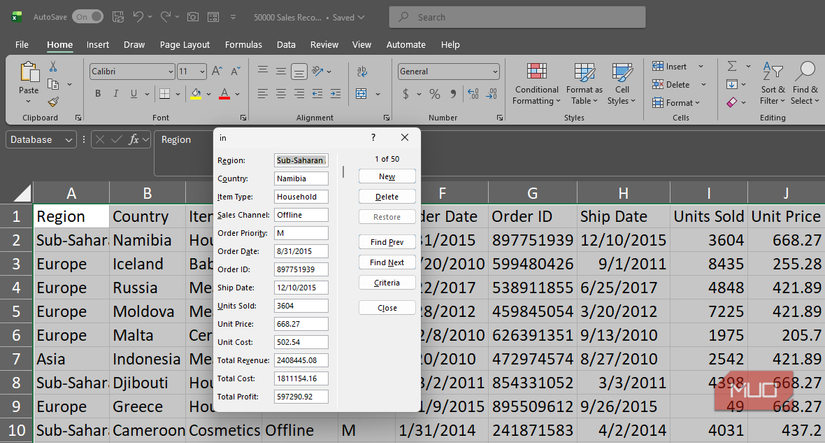This screenshot has height=443, width=825.
Task: Click the Percent Style icon
Action: [435, 94]
